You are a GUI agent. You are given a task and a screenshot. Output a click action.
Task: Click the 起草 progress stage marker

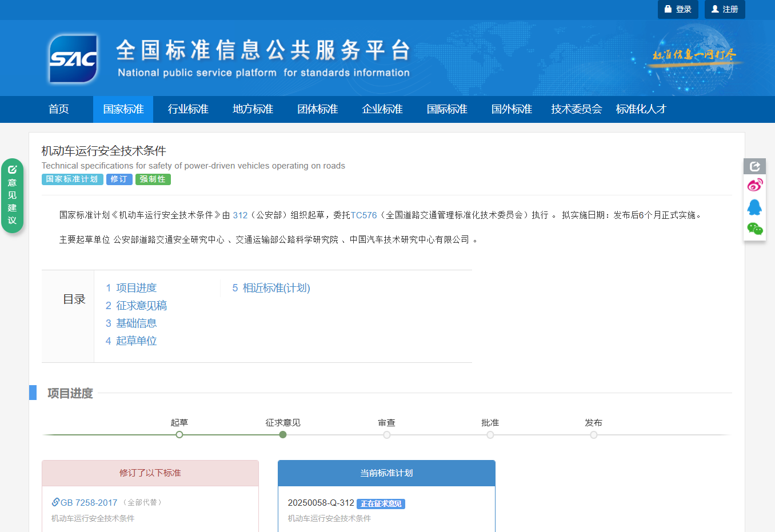point(179,435)
